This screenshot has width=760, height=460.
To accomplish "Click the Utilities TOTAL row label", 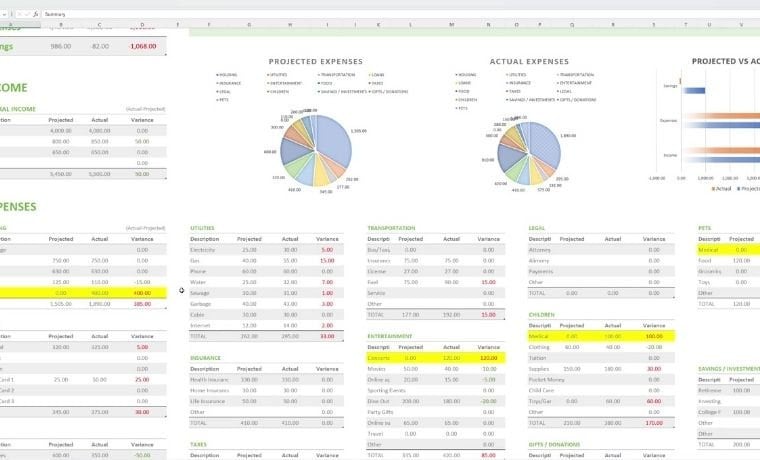I will [198, 336].
